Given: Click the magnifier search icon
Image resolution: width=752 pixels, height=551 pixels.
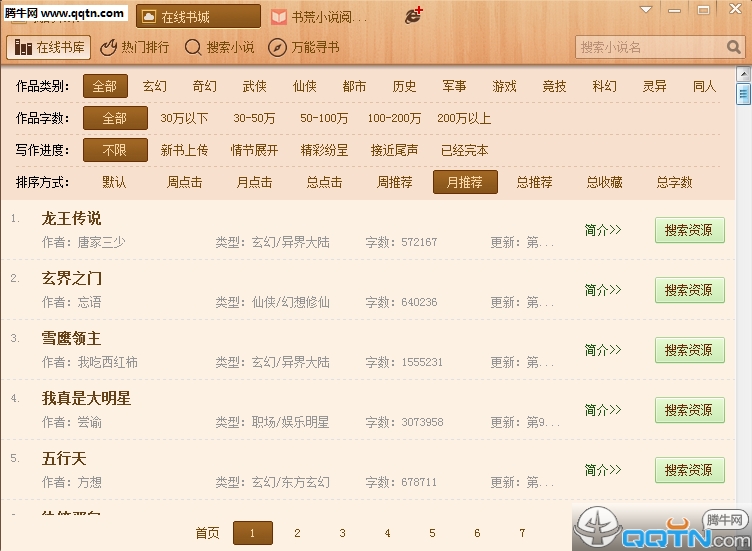Looking at the screenshot, I should [733, 47].
